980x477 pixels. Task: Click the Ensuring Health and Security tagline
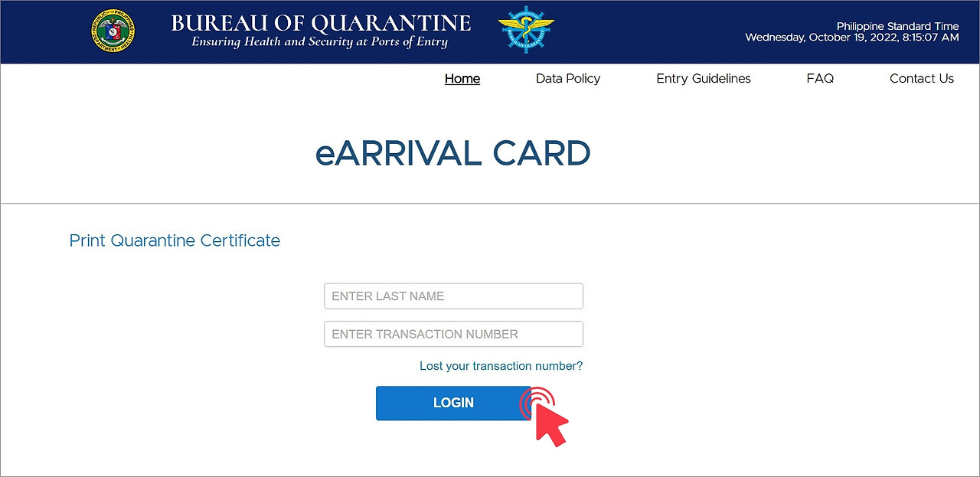321,41
